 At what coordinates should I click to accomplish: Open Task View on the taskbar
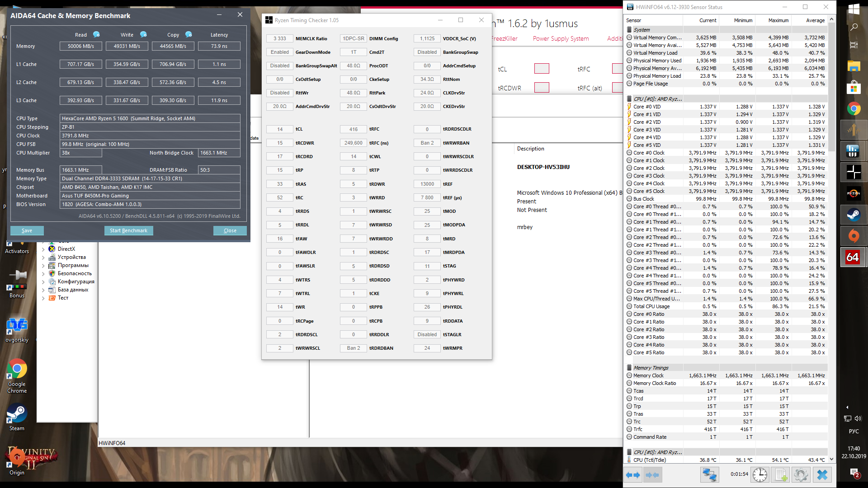coord(854,45)
